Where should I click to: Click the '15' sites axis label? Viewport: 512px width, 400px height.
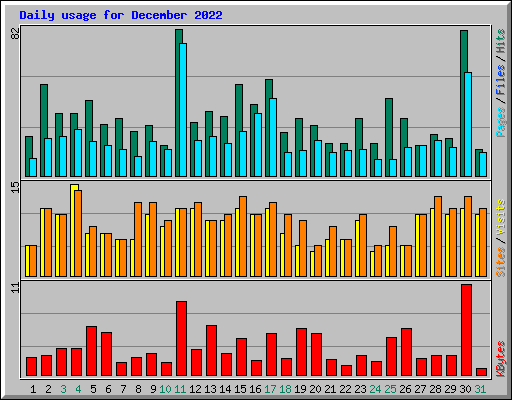pos(15,187)
